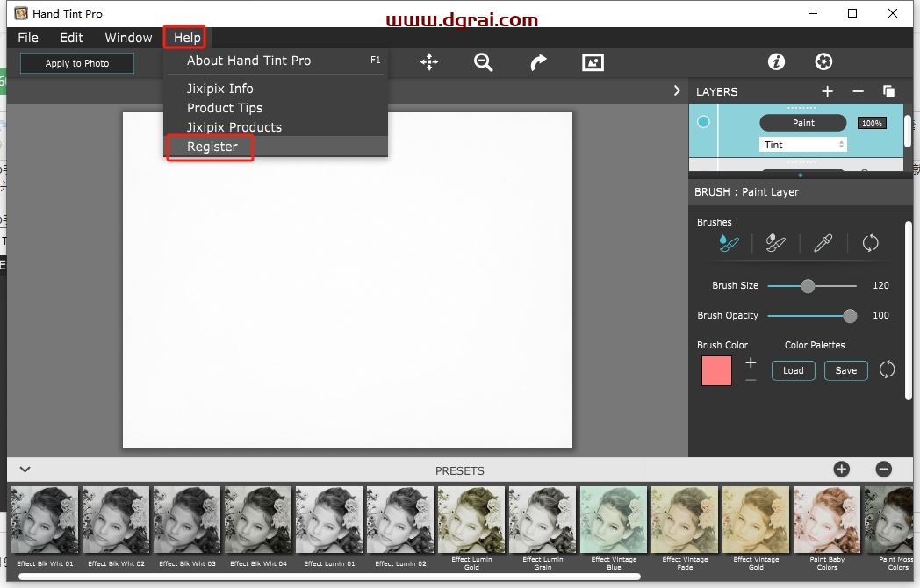Toggle visibility circle of the Paint layer
Viewport: 920px width, 588px height.
point(703,121)
